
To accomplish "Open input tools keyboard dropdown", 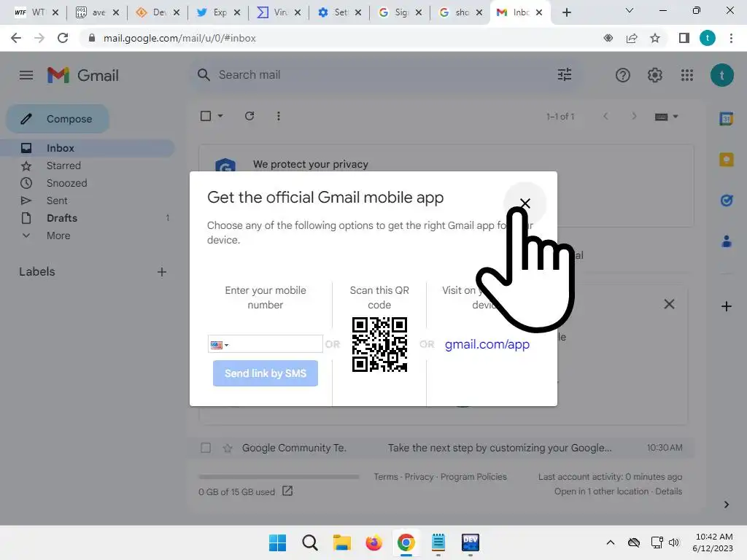I will coord(666,117).
